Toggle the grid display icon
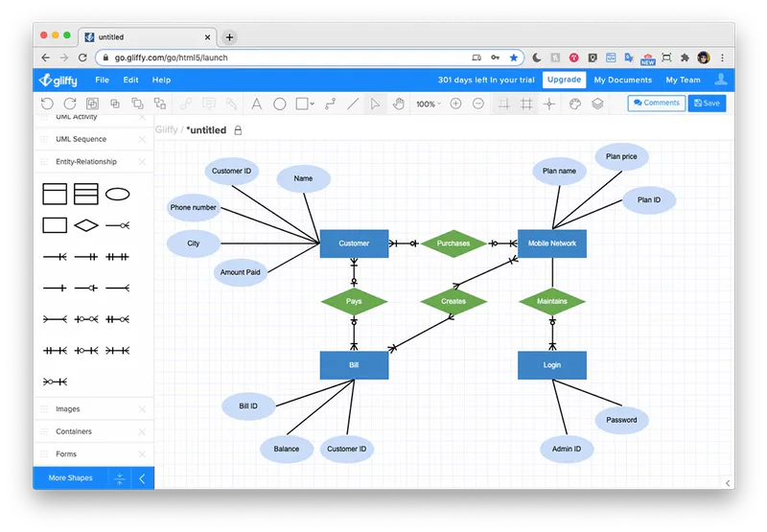The width and height of the screenshot is (767, 532). coord(526,104)
